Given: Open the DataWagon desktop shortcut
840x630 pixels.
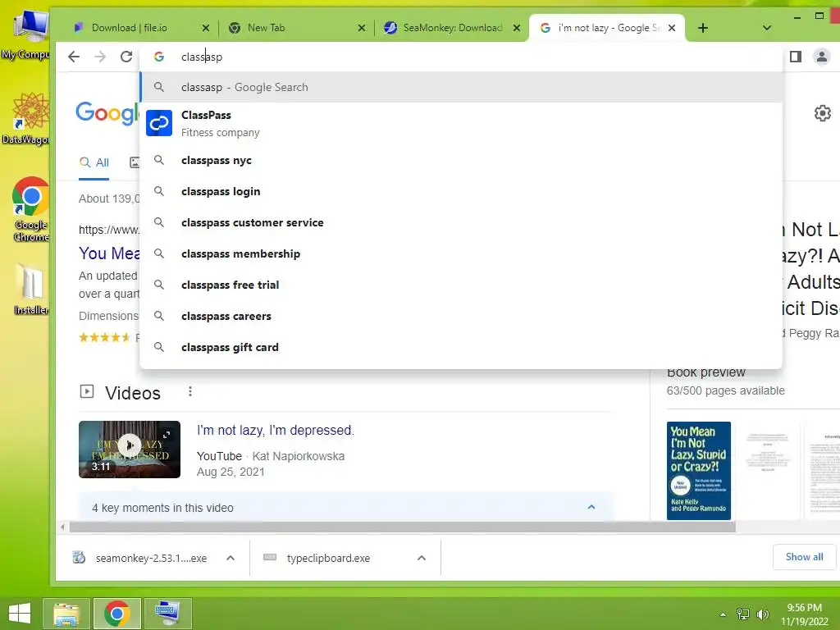Looking at the screenshot, I should [27, 118].
